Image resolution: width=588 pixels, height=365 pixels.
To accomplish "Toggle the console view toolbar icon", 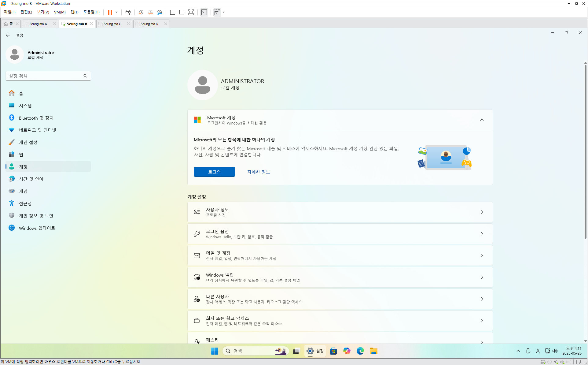I will pyautogui.click(x=204, y=12).
